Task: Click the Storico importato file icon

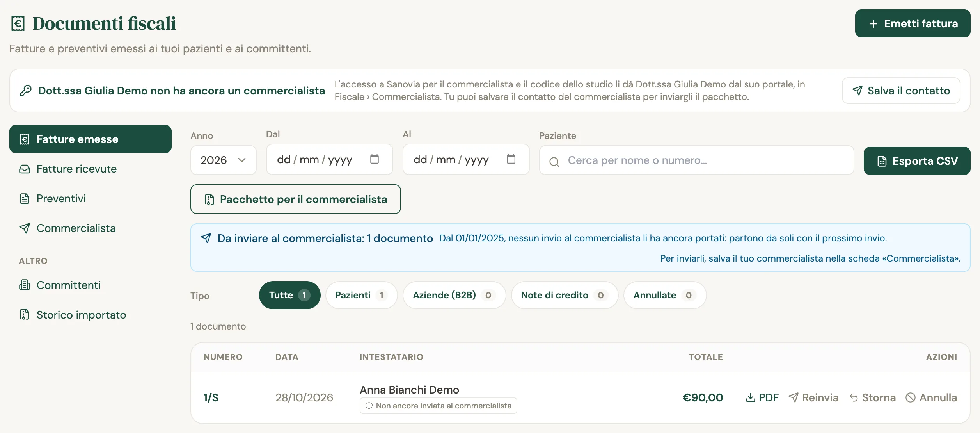Action: pyautogui.click(x=25, y=315)
